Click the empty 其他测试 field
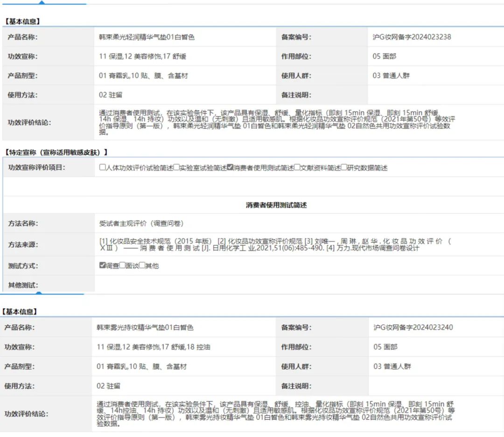This screenshot has width=504, height=437. (299, 284)
